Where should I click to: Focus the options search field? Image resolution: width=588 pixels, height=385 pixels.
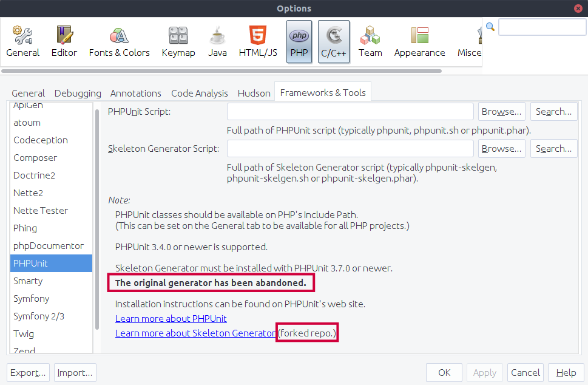click(542, 27)
